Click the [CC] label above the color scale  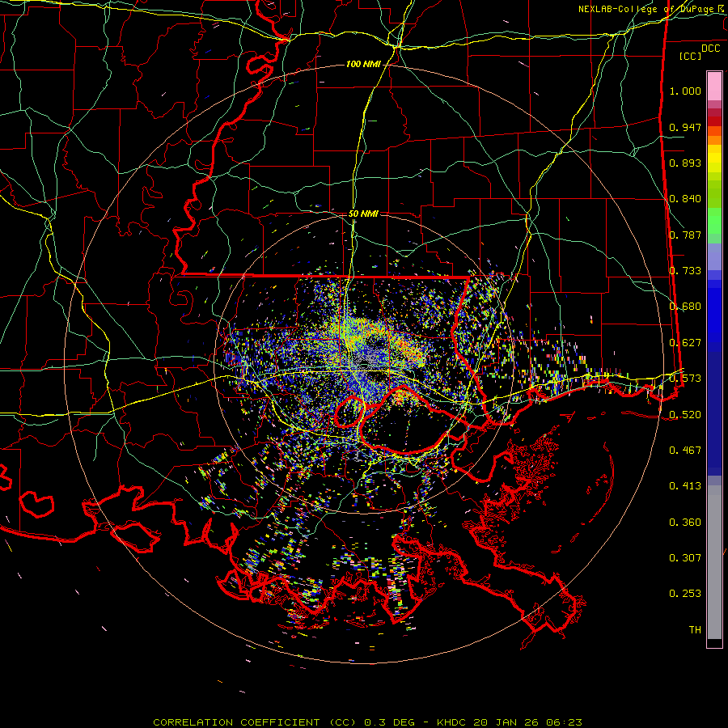click(x=690, y=56)
